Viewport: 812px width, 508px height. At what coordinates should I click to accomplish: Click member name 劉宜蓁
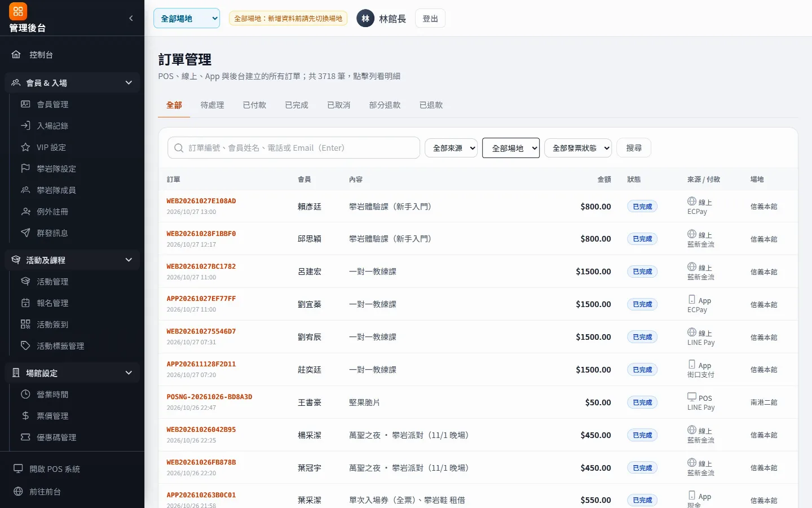tap(310, 304)
